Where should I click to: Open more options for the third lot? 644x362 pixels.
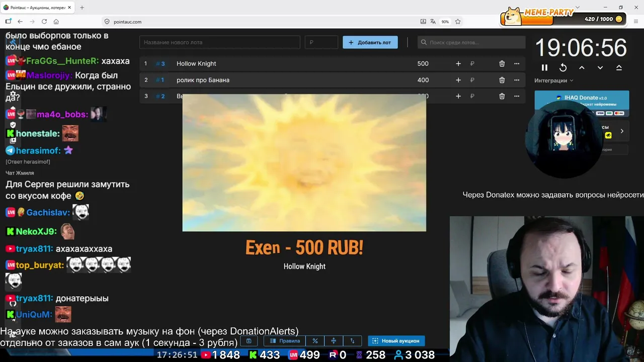[516, 96]
